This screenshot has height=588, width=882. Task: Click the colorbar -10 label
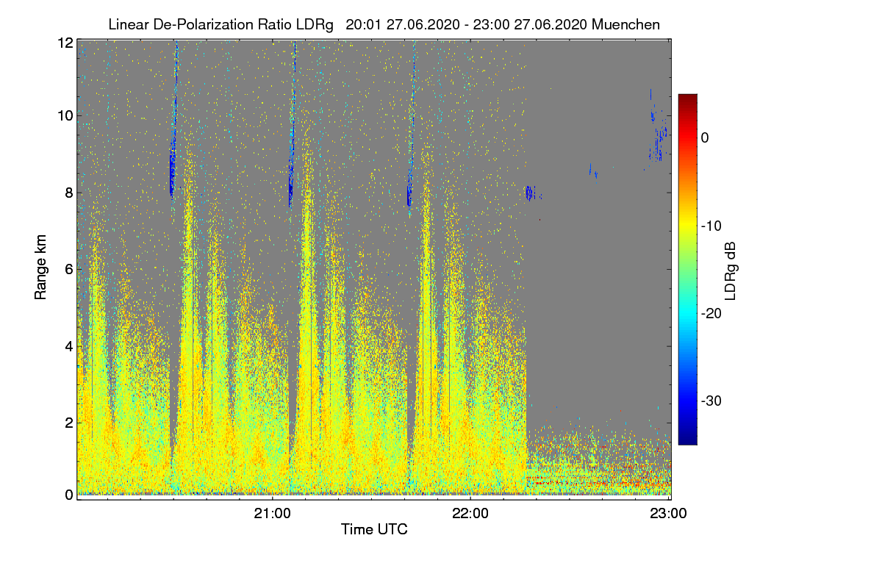711,226
